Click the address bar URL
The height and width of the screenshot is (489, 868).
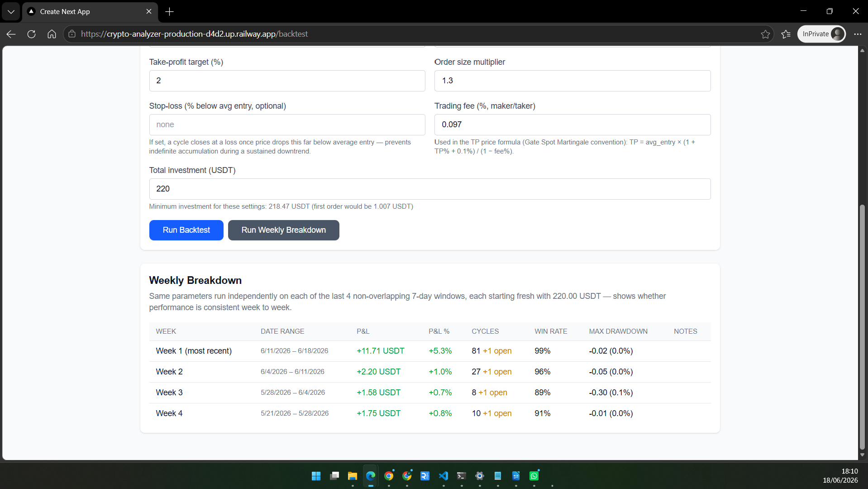tap(194, 34)
